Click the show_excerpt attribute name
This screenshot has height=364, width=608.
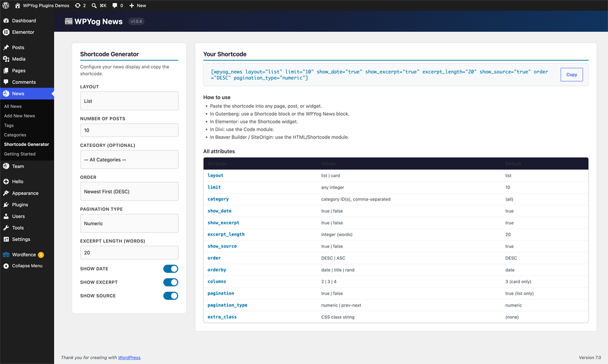(x=223, y=223)
